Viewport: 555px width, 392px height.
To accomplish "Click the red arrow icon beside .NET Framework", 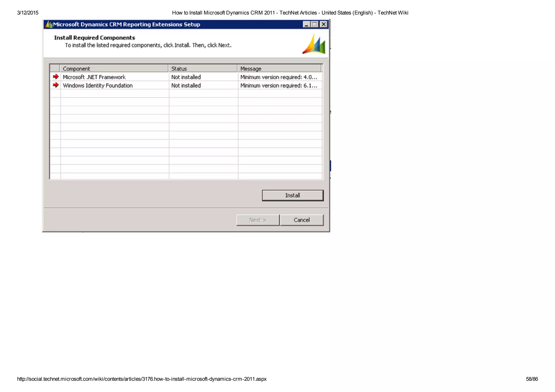I will click(x=56, y=77).
